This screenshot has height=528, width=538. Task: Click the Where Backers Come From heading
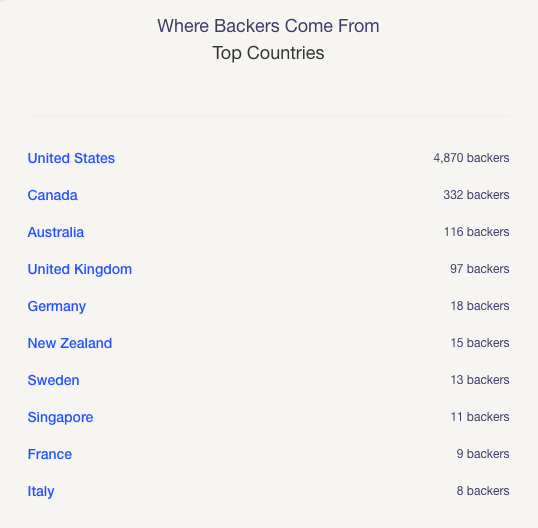[268, 26]
